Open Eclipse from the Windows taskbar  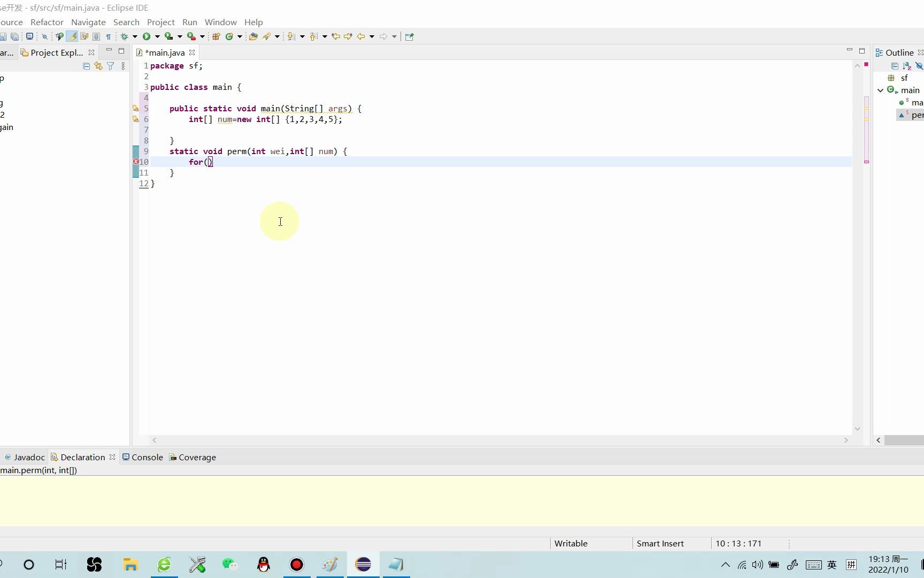click(363, 564)
